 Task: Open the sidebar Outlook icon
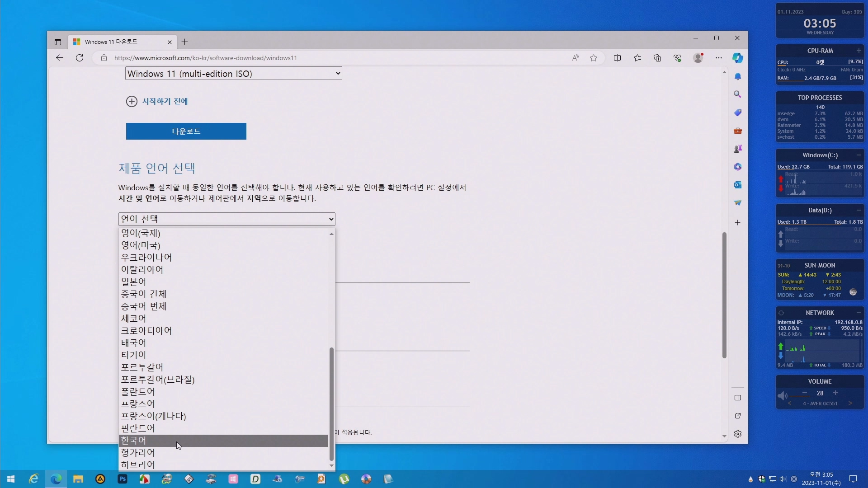pos(738,185)
